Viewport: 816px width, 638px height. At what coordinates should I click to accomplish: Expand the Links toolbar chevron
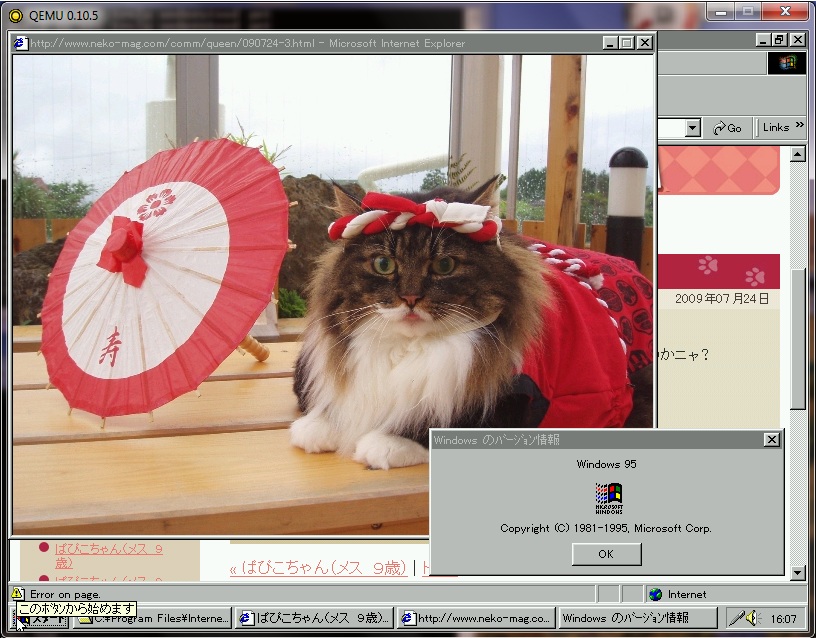point(798,127)
